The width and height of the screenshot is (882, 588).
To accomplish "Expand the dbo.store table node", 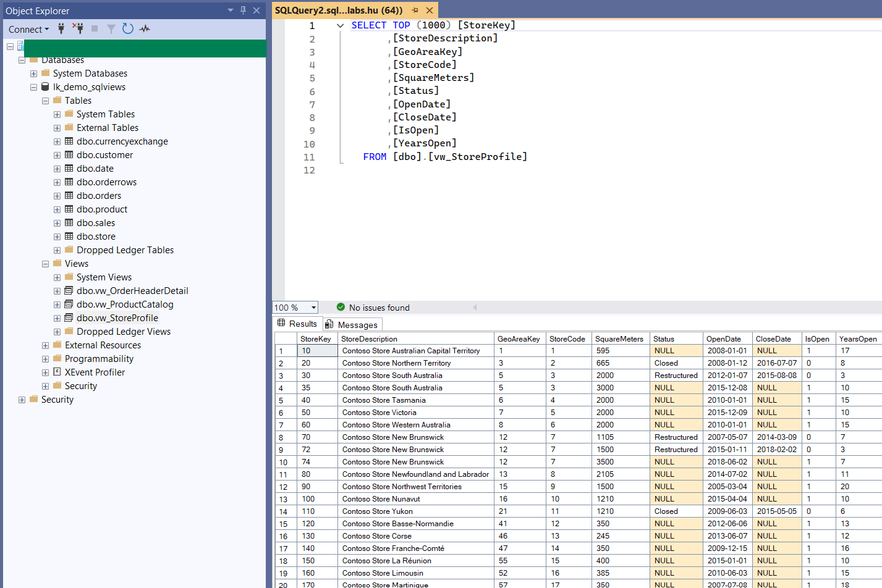I will pos(57,237).
